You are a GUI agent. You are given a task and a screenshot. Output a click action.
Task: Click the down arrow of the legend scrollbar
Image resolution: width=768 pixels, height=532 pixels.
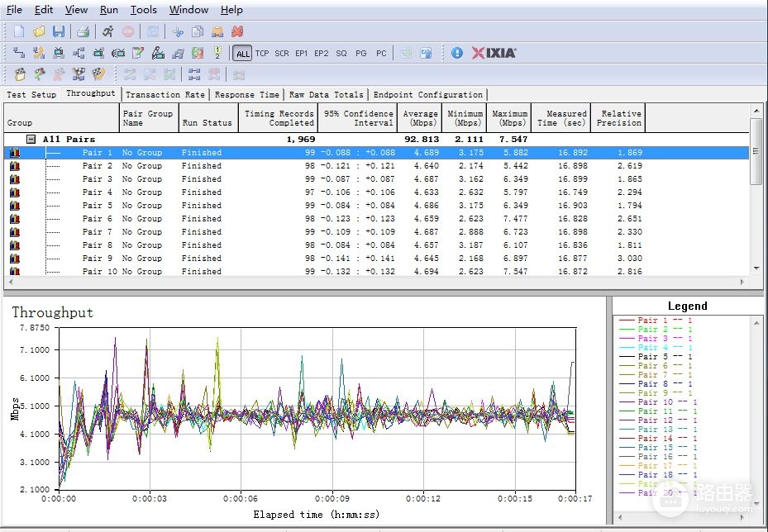point(756,504)
